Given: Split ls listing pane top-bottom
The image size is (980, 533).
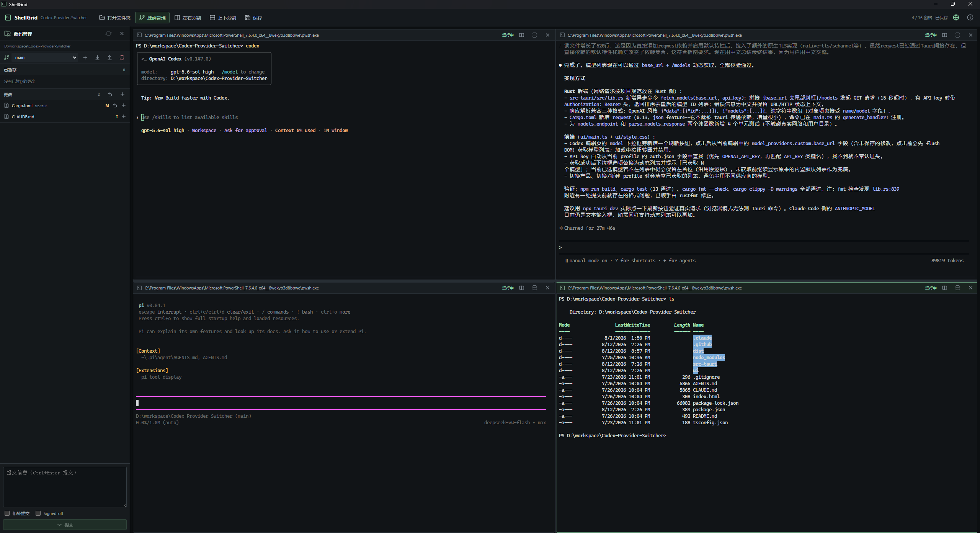Looking at the screenshot, I should coord(957,288).
